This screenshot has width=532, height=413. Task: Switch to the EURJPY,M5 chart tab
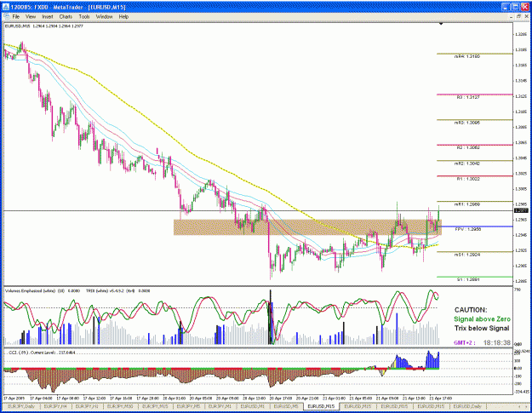click(x=188, y=406)
